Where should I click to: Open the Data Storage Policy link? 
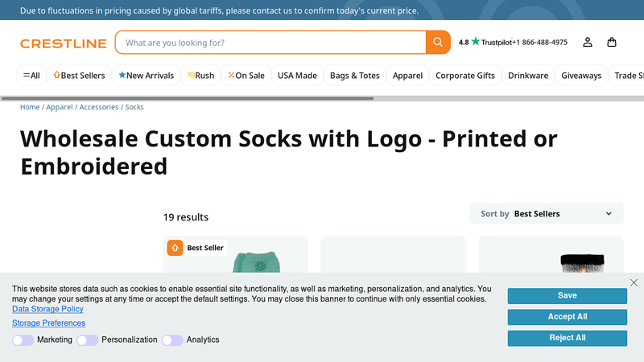coord(47,309)
